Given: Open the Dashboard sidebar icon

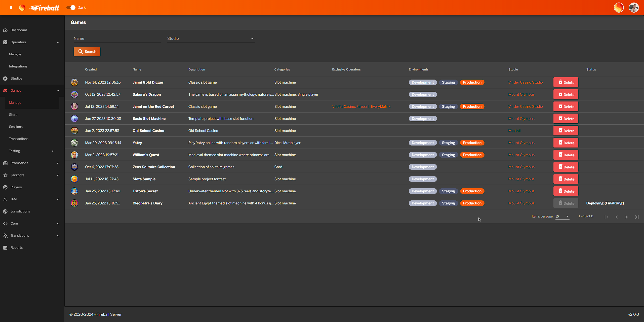Looking at the screenshot, I should pos(5,30).
